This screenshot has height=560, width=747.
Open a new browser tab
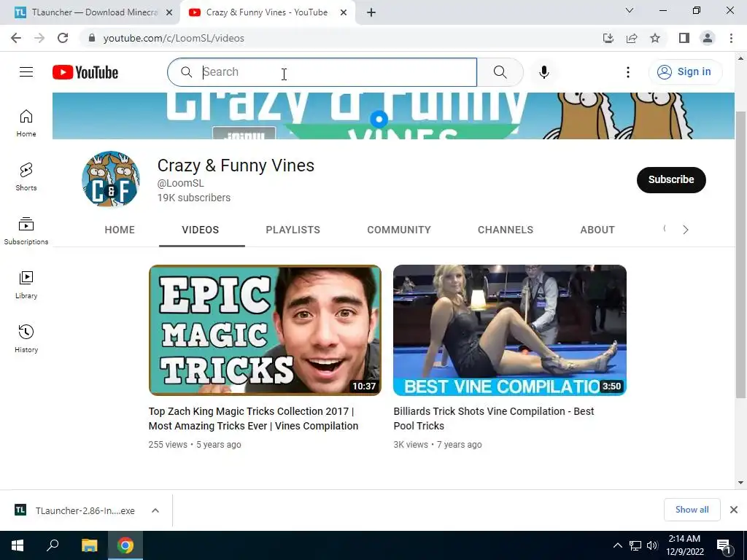coord(371,12)
